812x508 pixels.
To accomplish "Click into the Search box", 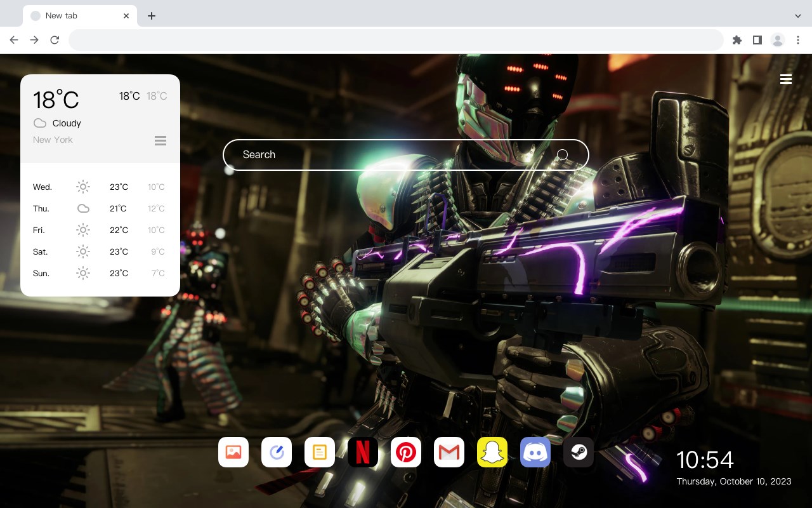I will coord(406,155).
